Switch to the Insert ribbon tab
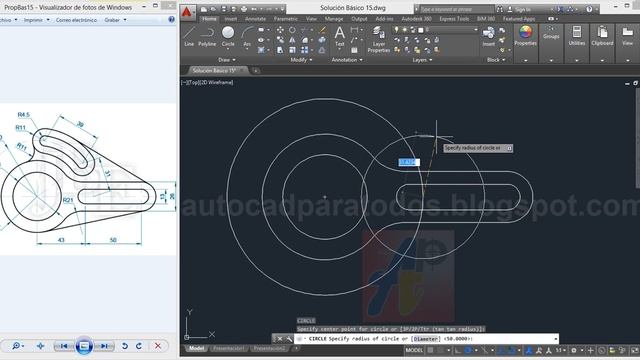This screenshot has height=360, width=640. tap(231, 19)
